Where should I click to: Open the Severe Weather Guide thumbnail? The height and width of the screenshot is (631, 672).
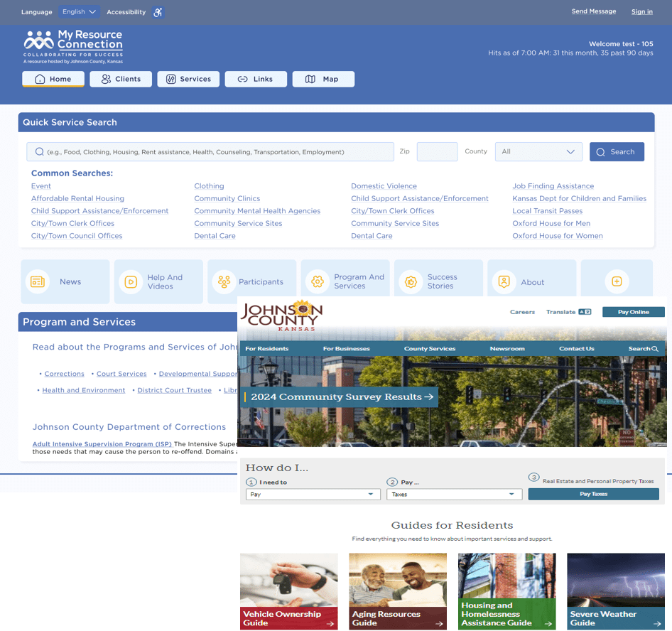click(615, 591)
